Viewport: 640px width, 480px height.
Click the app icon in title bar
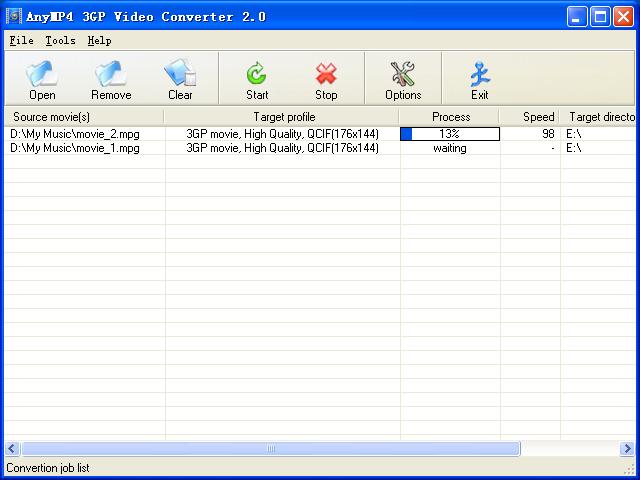(x=14, y=16)
